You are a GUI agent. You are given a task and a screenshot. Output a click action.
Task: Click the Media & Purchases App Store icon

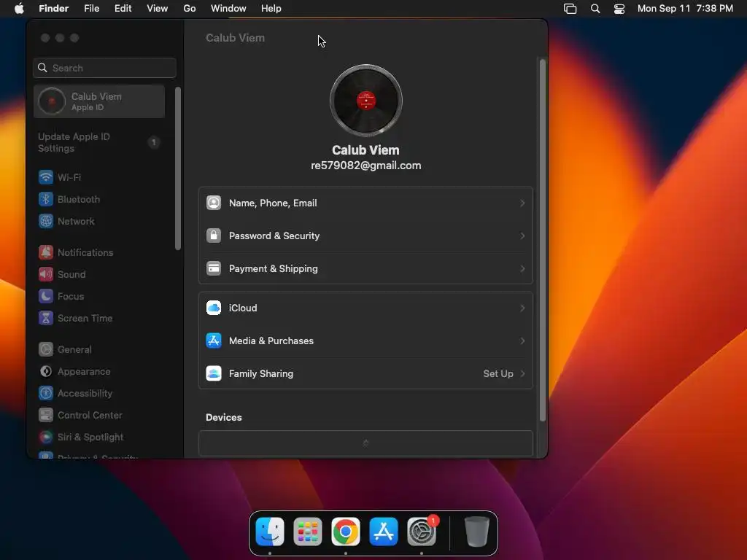coord(214,341)
